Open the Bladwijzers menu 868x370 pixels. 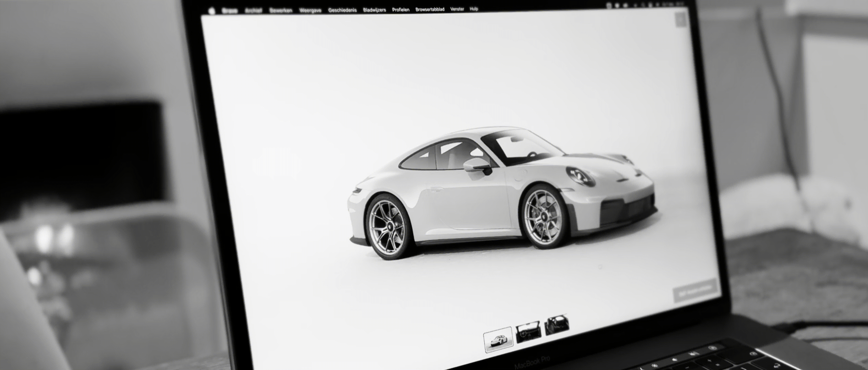point(374,10)
